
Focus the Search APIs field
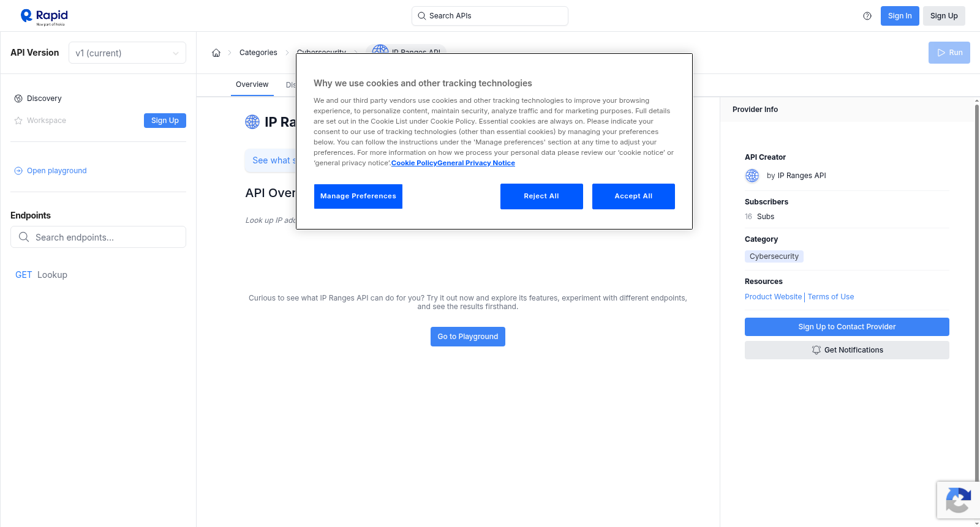point(490,16)
